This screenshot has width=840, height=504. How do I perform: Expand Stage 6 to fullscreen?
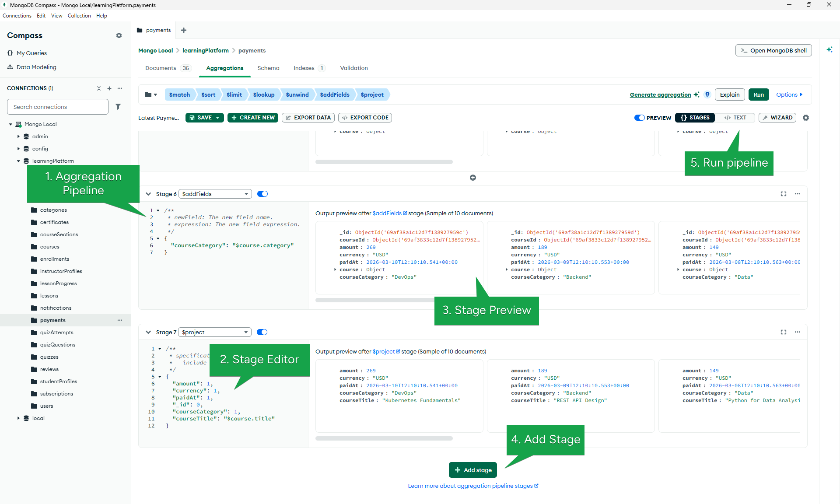pyautogui.click(x=784, y=194)
